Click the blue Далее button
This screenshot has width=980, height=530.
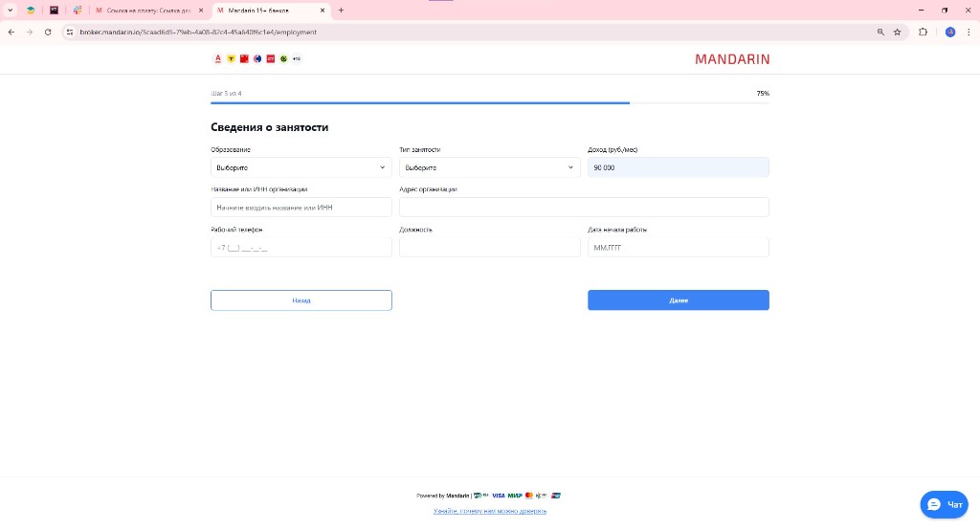click(x=679, y=300)
